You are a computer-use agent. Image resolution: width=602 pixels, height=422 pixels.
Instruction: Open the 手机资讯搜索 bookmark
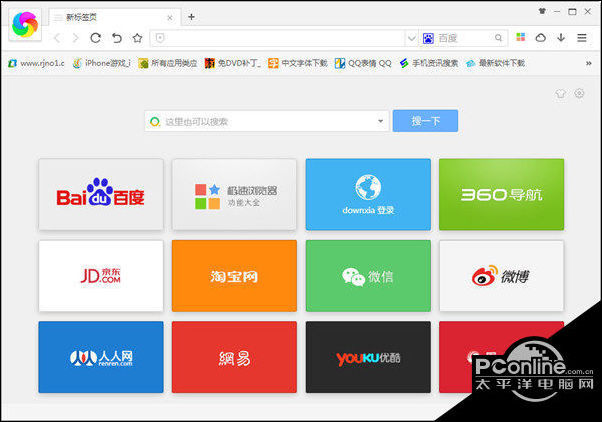pos(429,63)
